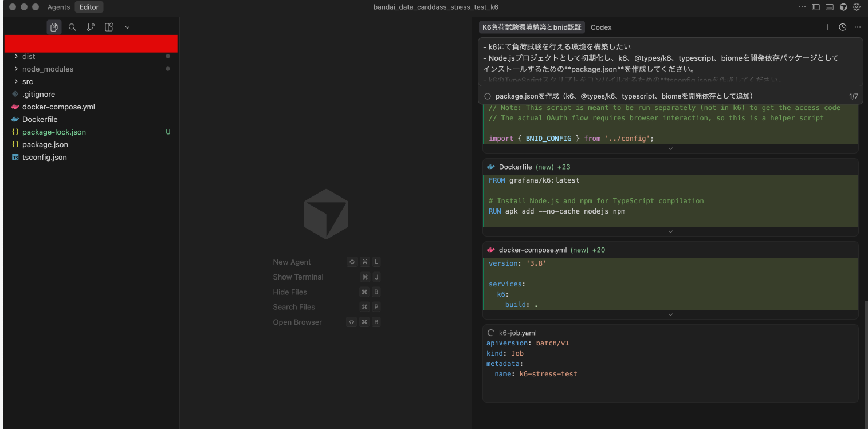Expand the node_modules folder

(15, 69)
